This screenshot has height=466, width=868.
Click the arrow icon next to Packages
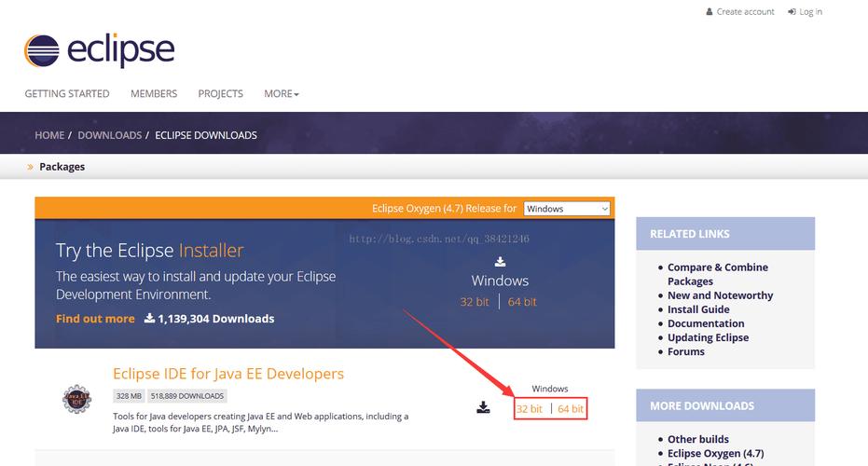pos(31,167)
